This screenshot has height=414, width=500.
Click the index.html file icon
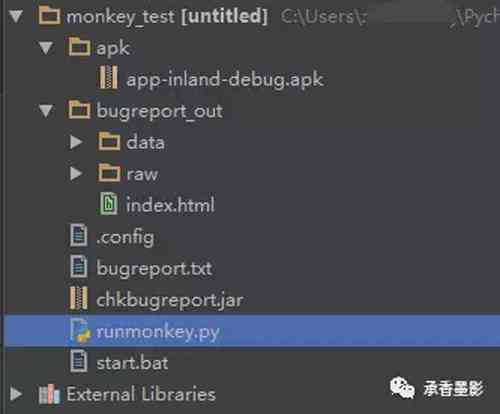click(109, 203)
